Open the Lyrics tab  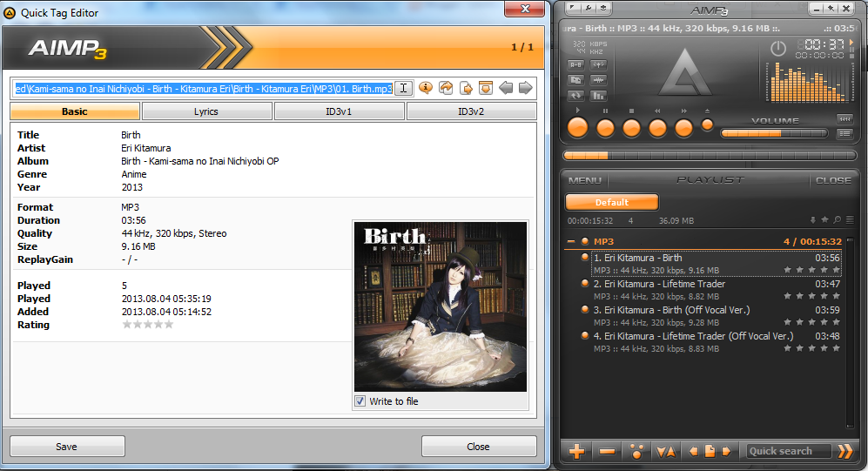click(206, 111)
